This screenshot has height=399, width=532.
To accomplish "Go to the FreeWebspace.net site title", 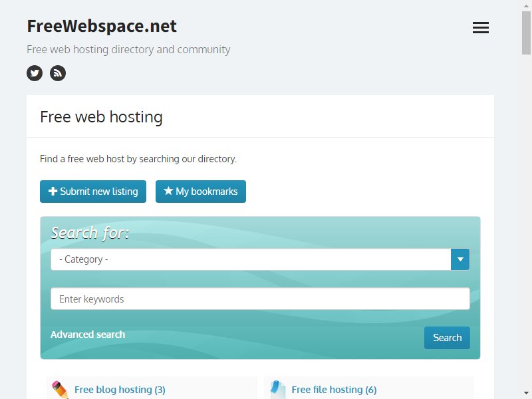I will pyautogui.click(x=102, y=26).
